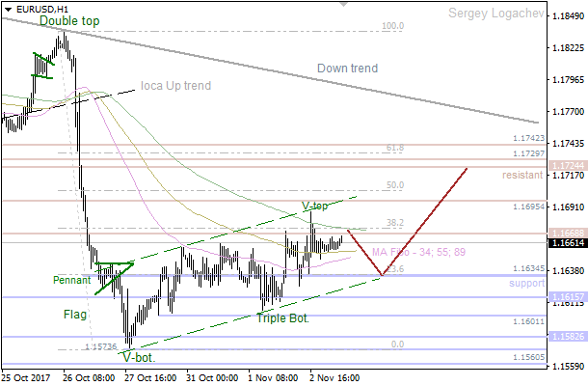Click the resistant zone label

point(523,176)
